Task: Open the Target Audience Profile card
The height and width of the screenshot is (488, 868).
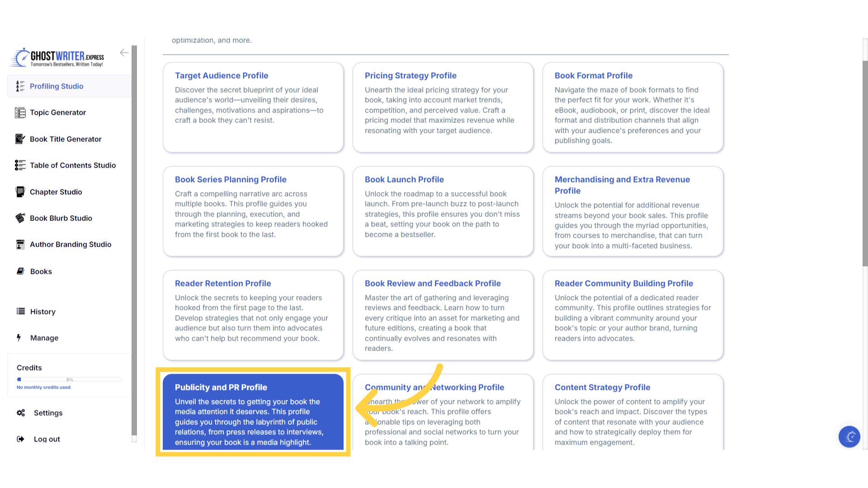Action: tap(253, 107)
